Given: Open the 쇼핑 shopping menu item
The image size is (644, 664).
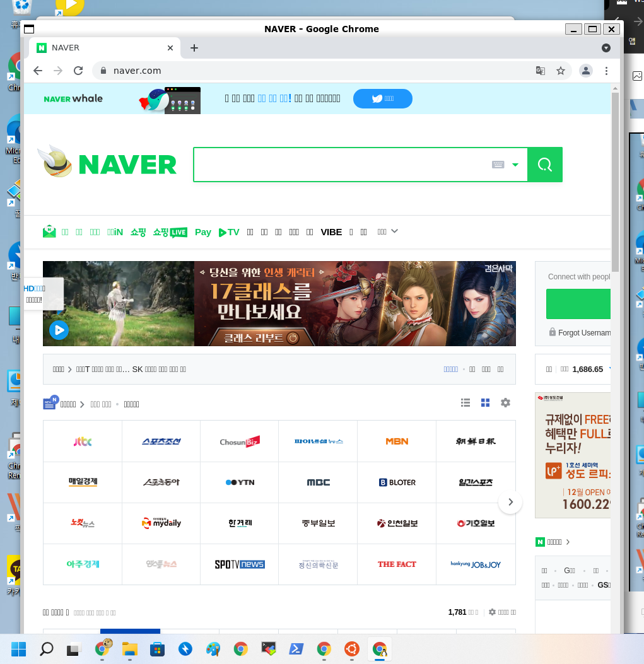Looking at the screenshot, I should click(x=138, y=232).
